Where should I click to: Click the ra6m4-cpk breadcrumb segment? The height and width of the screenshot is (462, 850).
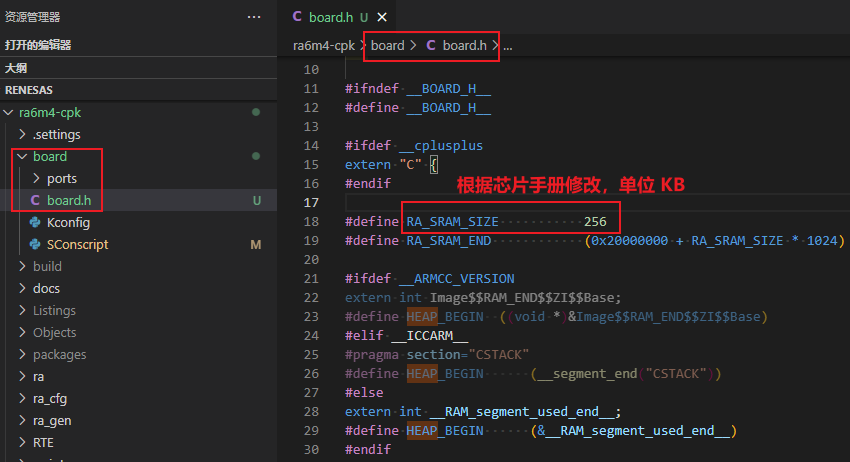coord(321,45)
